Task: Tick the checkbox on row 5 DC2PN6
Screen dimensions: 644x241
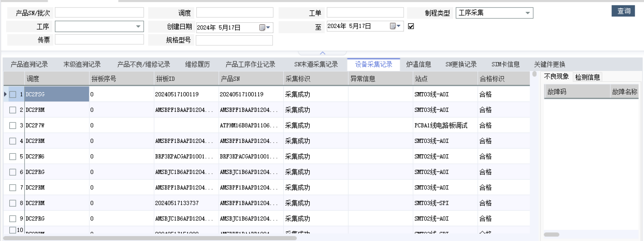Action: (13, 156)
